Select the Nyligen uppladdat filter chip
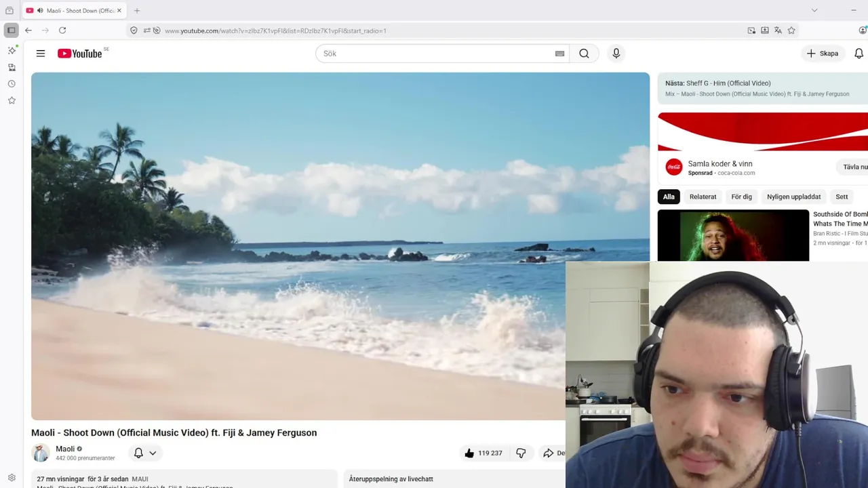 pos(793,197)
